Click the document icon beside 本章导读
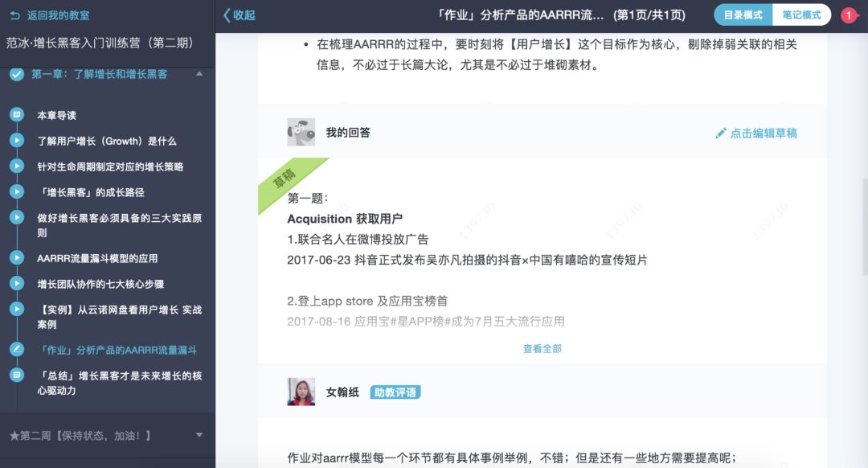 click(x=17, y=115)
